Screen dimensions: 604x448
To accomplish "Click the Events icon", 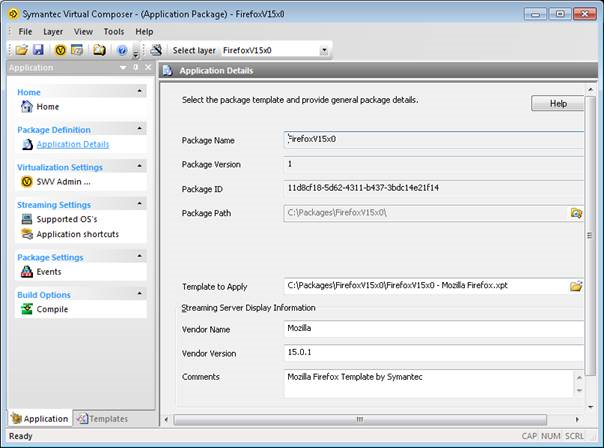I will (27, 272).
